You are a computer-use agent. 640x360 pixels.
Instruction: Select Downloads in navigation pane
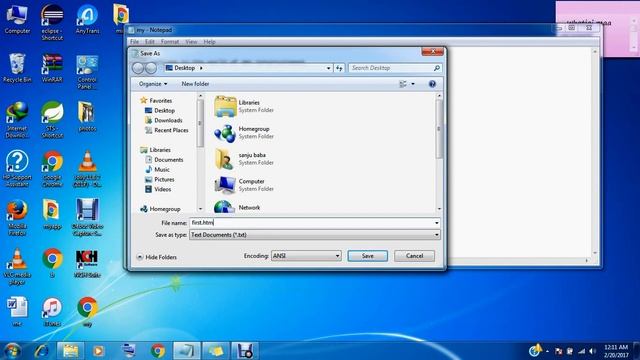[164, 120]
